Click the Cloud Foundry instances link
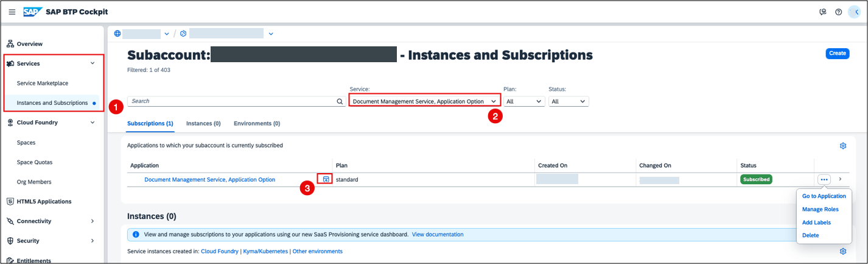868x264 pixels. [220, 251]
